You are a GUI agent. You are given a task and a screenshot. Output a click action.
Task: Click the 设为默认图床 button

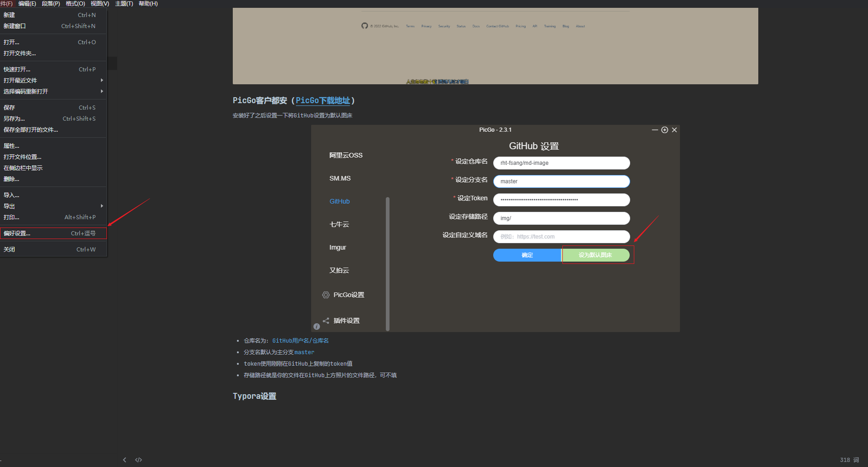[596, 255]
